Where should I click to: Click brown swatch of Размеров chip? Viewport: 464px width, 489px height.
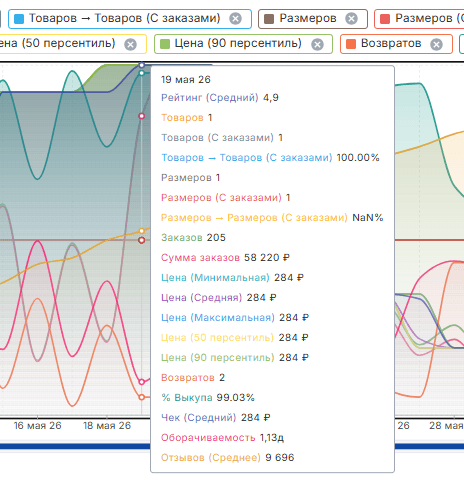pos(269,19)
